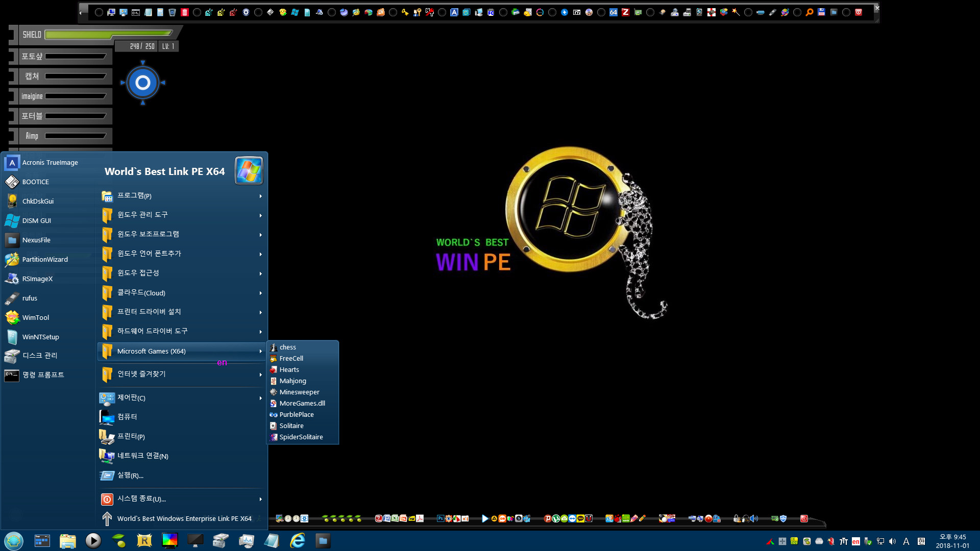Screen dimensions: 980x551
Task: Click the volume speaker icon in system tray
Action: point(892,541)
